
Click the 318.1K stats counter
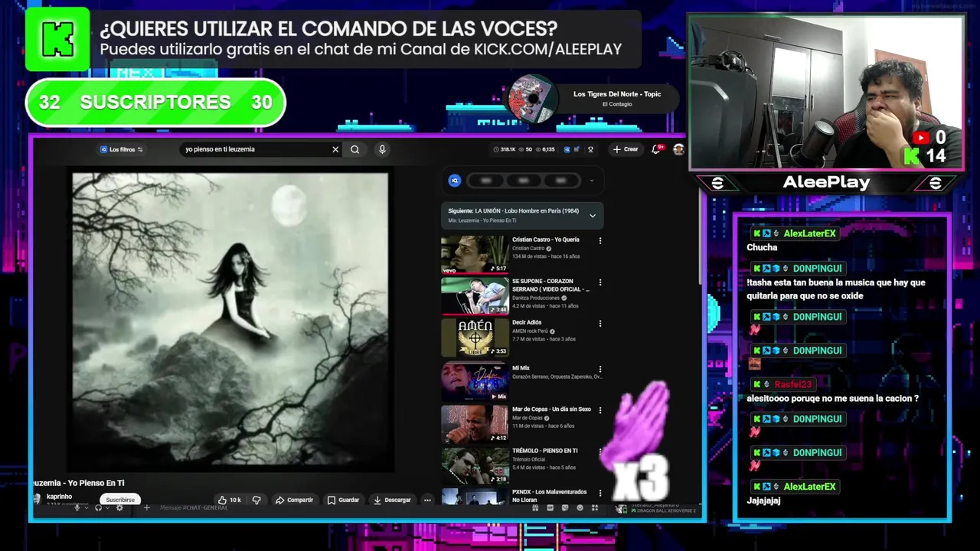coord(505,149)
